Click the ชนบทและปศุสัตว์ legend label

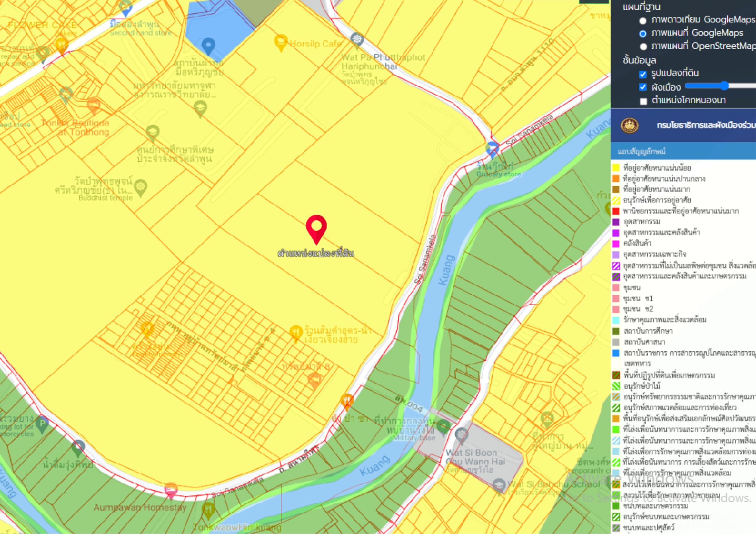[649, 527]
